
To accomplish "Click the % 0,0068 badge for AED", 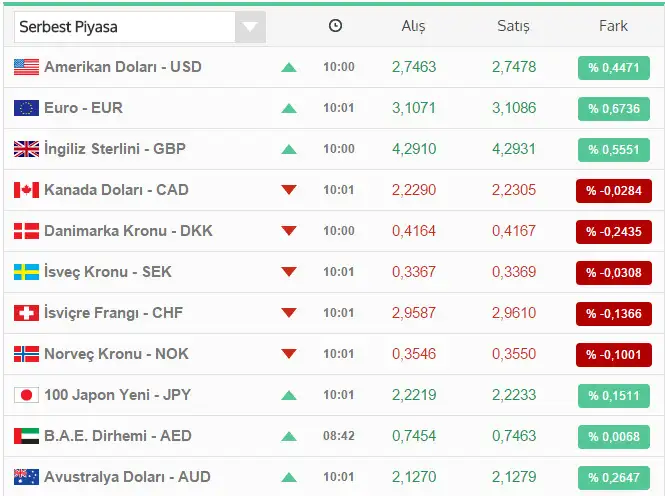I will pos(614,437).
